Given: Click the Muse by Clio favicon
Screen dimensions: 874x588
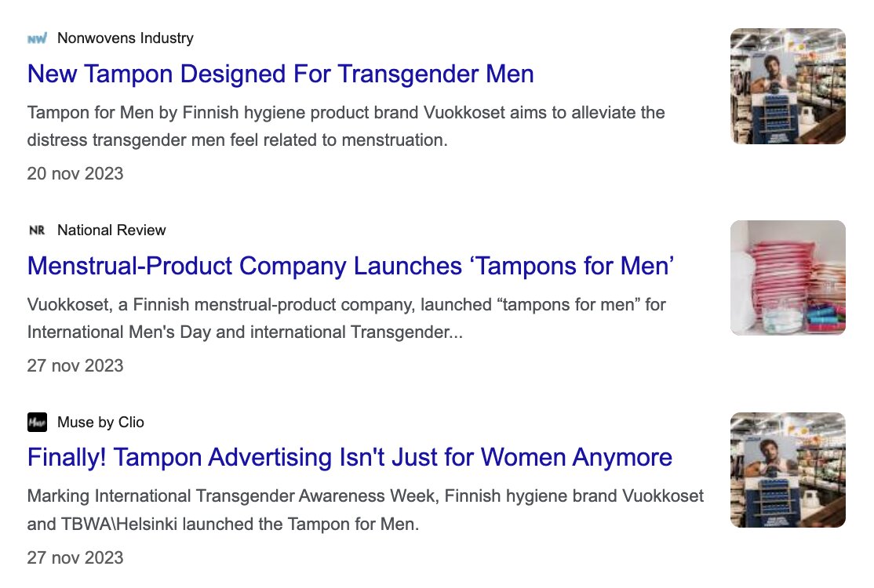Looking at the screenshot, I should tap(37, 423).
